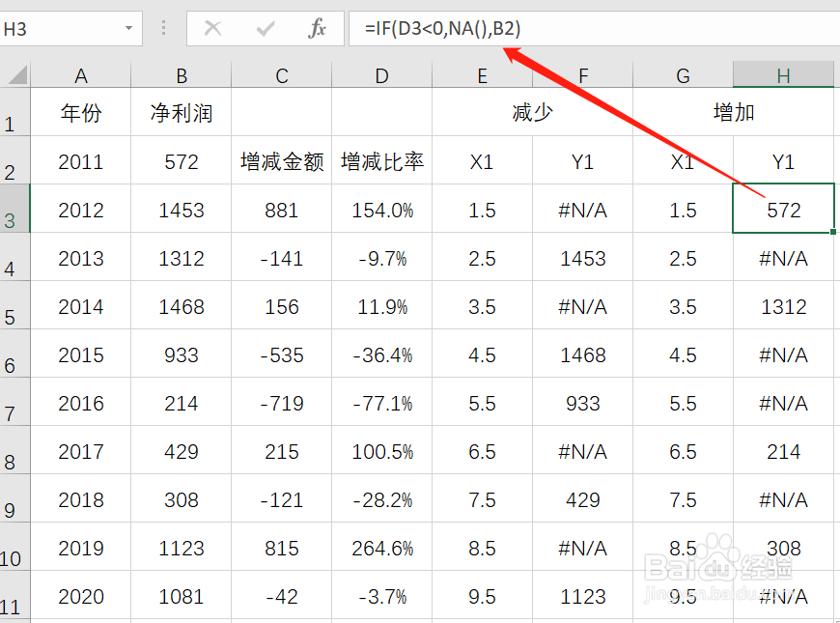840x623 pixels.
Task: Click selected cell H3 showing 572
Action: point(783,210)
